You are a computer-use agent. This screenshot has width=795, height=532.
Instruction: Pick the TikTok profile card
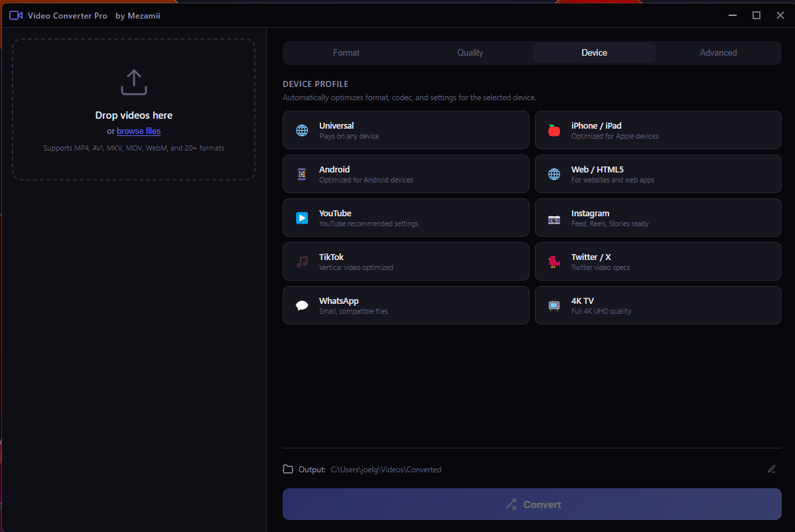pyautogui.click(x=405, y=261)
